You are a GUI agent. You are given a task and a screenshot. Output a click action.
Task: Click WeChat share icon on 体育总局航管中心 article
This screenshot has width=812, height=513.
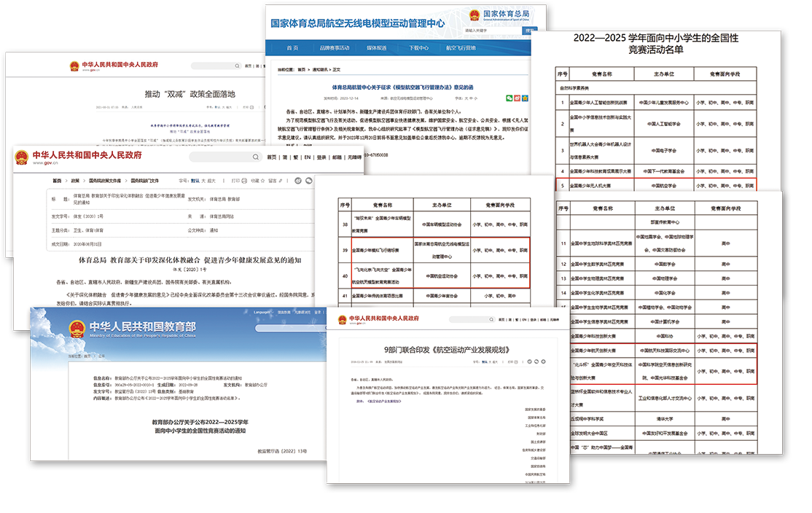click(x=509, y=98)
